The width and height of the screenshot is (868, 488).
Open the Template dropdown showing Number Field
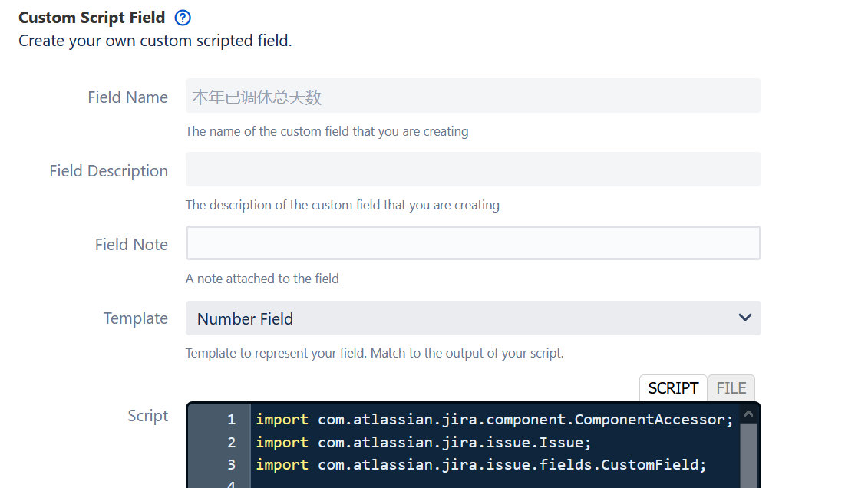coord(474,318)
